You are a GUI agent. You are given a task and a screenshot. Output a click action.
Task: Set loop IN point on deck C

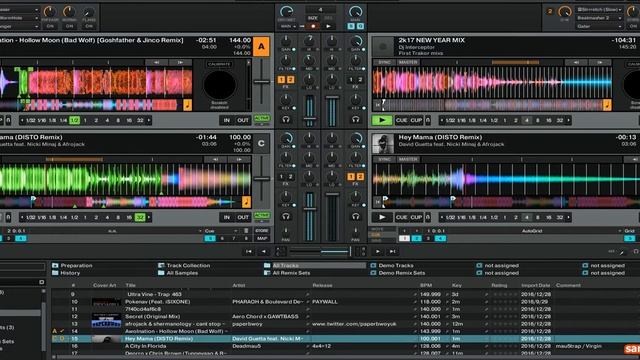(x=227, y=218)
